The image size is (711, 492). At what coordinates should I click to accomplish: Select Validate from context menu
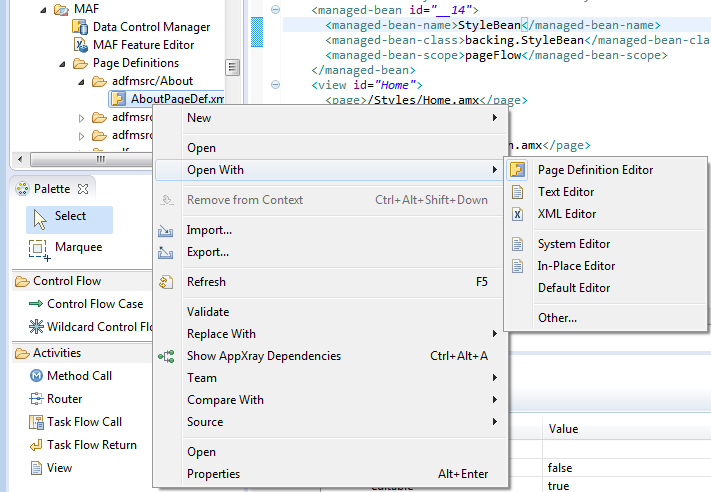(x=331, y=312)
